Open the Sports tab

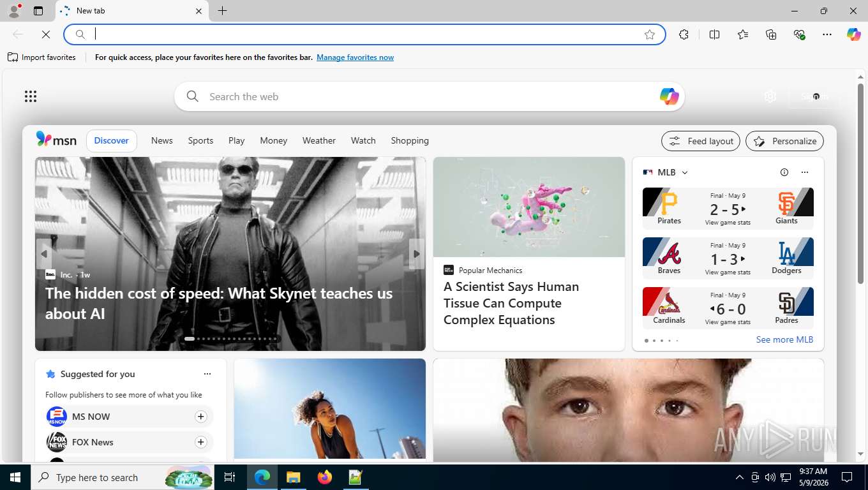pos(200,140)
